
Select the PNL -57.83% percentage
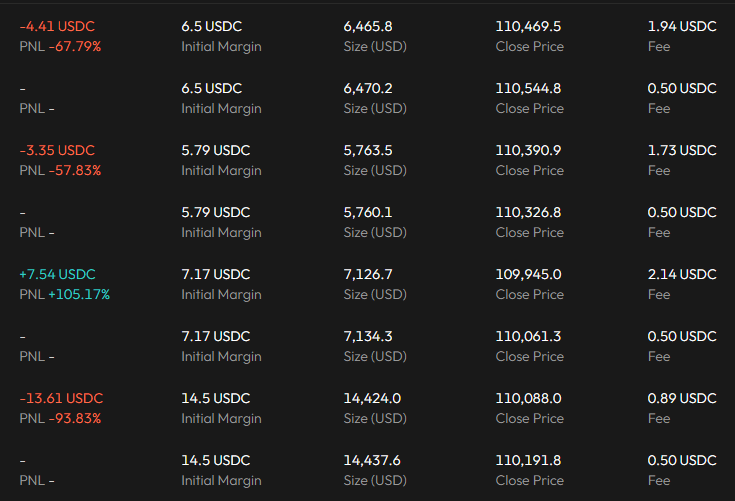tap(60, 171)
